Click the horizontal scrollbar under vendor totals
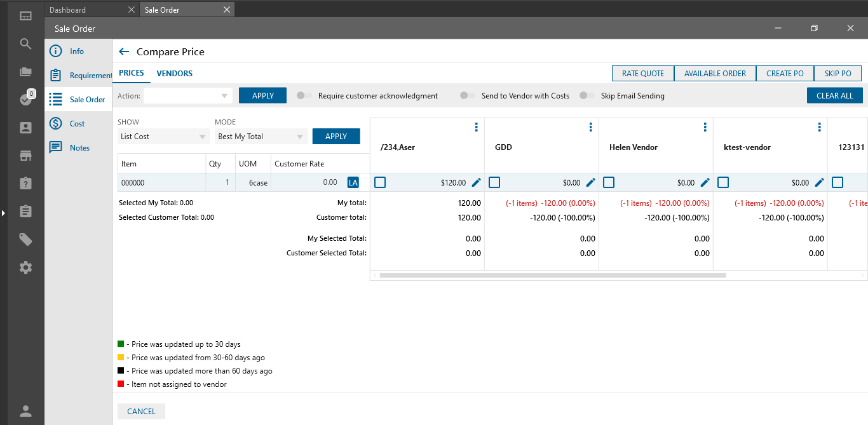This screenshot has width=868, height=425. pos(553,276)
